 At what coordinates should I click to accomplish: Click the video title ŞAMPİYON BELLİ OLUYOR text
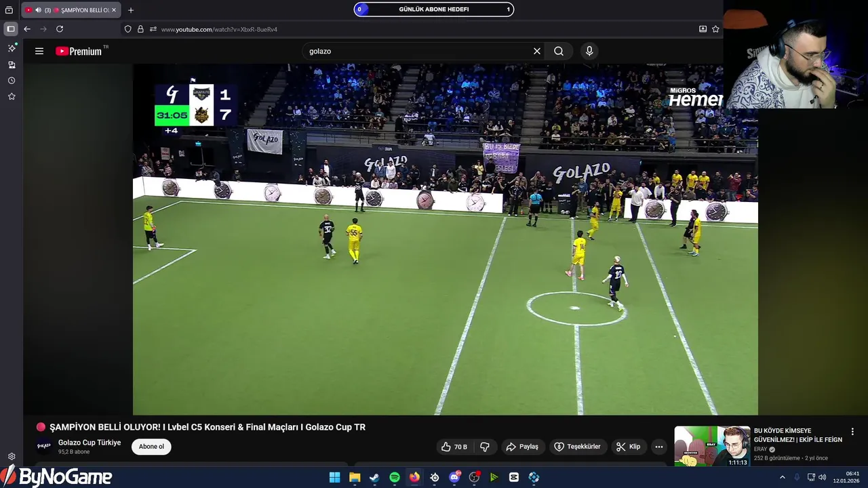[208, 427]
